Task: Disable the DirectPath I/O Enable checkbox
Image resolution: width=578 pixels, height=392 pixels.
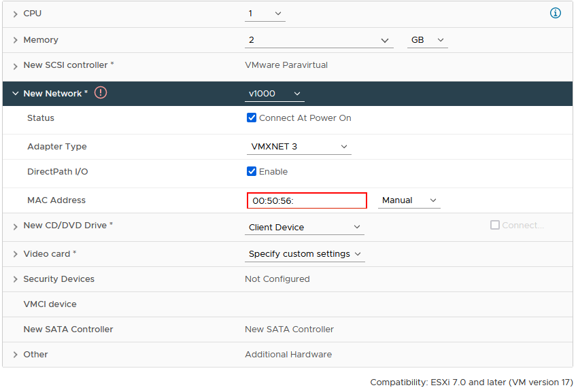Action: click(252, 171)
